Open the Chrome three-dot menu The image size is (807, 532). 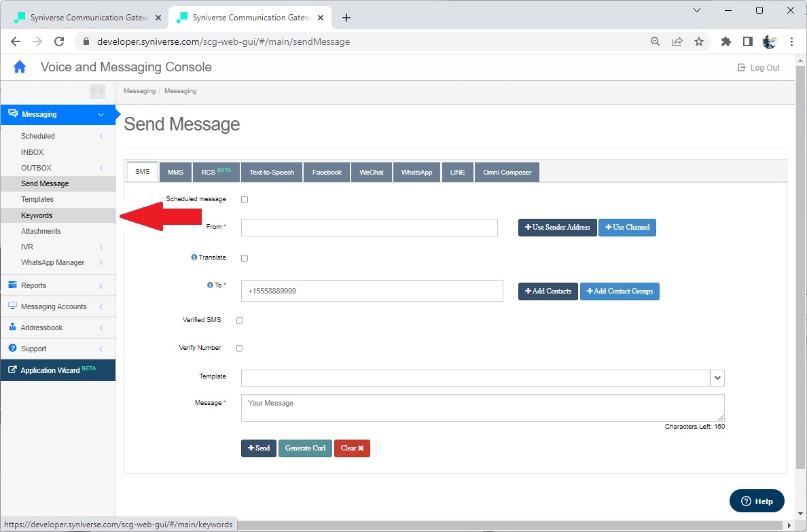coord(791,41)
